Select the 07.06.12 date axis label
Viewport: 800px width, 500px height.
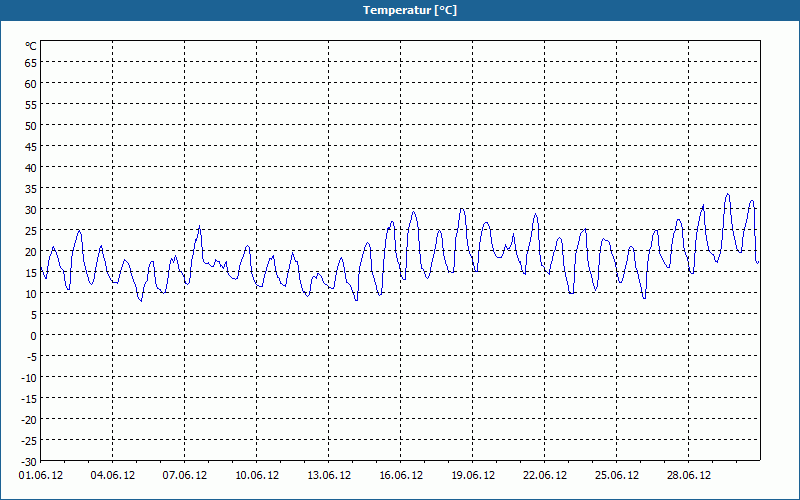(x=185, y=476)
